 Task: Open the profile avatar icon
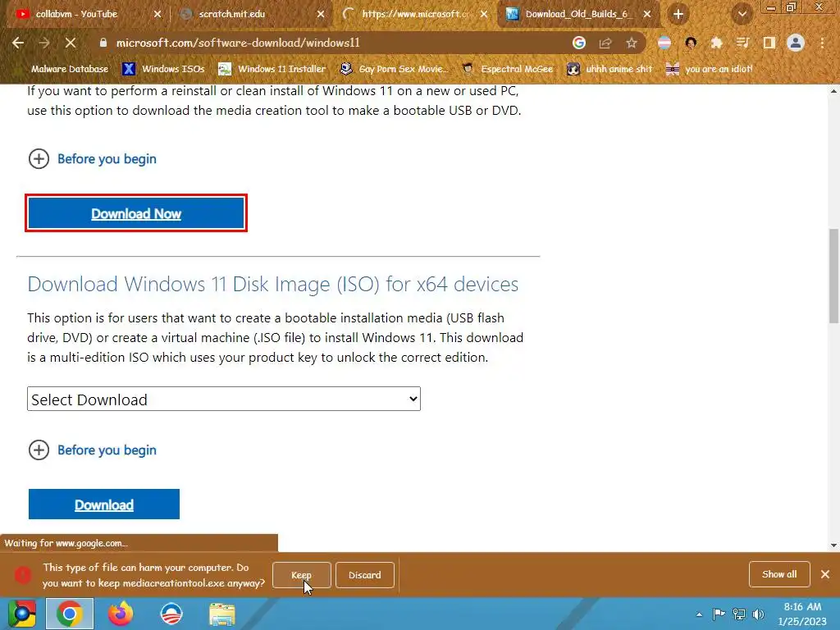point(796,43)
